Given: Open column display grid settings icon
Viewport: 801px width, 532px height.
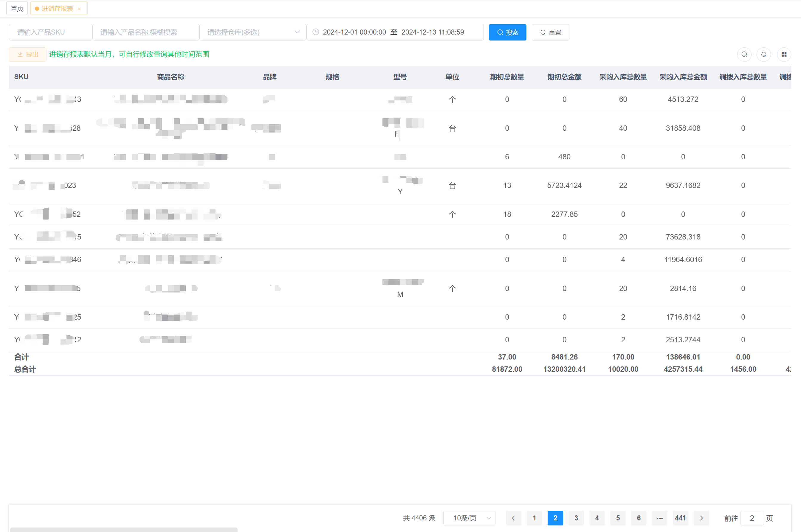Looking at the screenshot, I should click(x=784, y=54).
